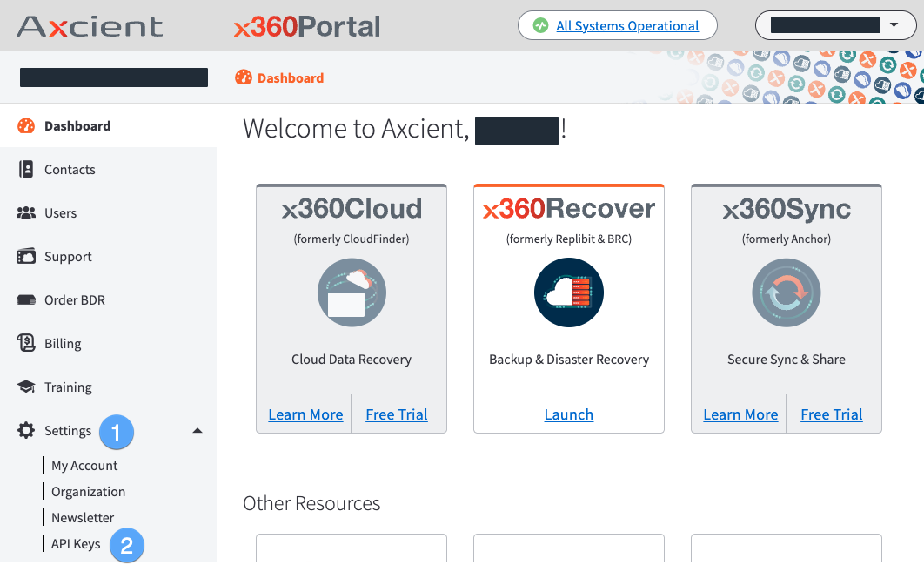This screenshot has width=924, height=565.
Task: Click "(formerly Anchor)" text
Action: click(x=787, y=239)
